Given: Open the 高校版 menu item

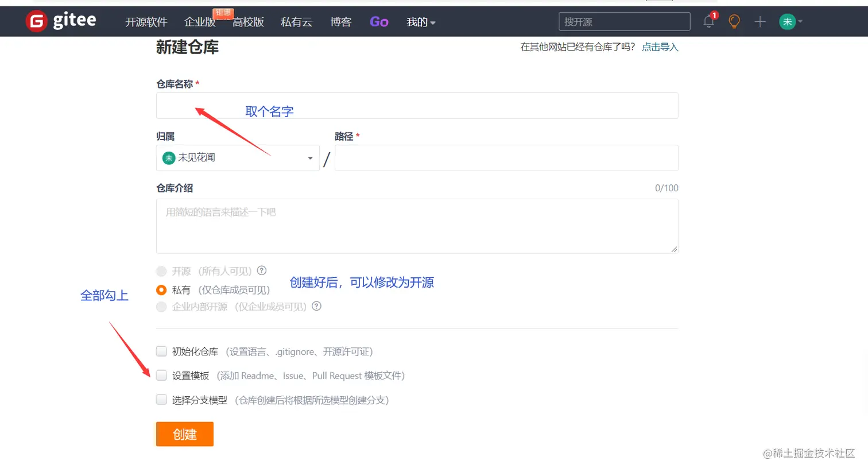Looking at the screenshot, I should tap(248, 22).
